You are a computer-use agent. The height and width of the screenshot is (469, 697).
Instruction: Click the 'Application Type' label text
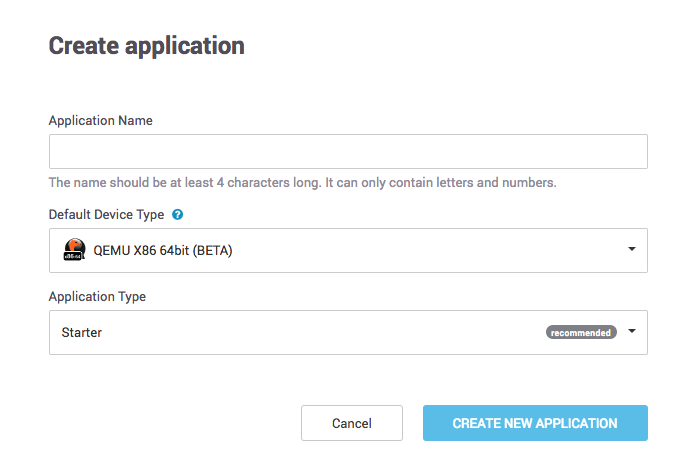click(x=96, y=296)
